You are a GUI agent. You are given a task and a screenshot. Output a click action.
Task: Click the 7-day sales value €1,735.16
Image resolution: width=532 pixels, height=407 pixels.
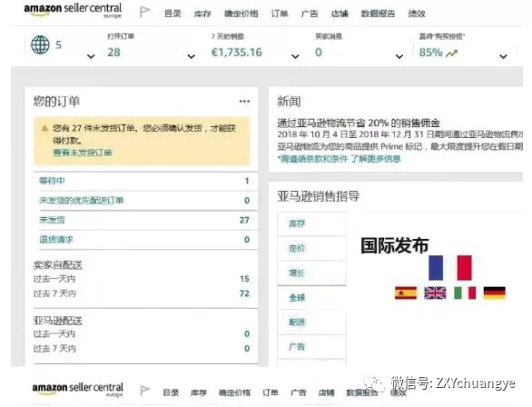tap(236, 53)
